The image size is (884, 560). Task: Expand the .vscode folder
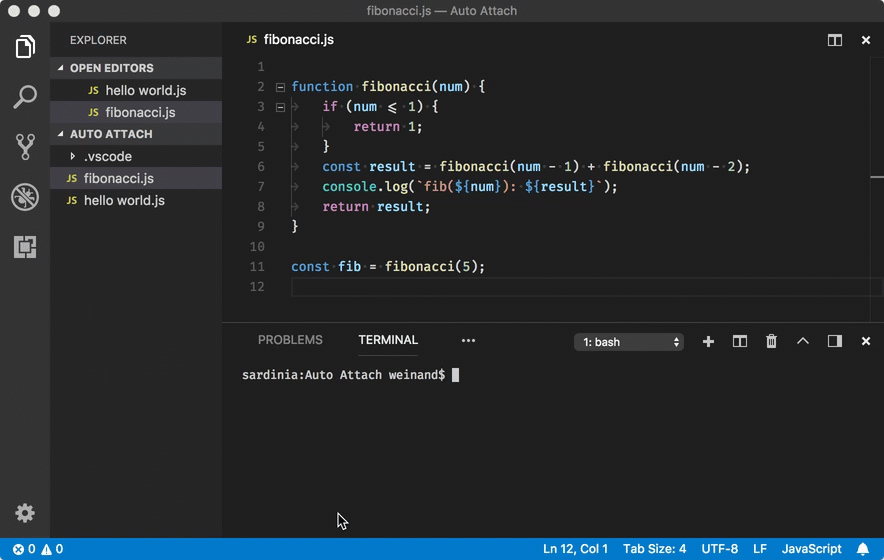pyautogui.click(x=73, y=156)
